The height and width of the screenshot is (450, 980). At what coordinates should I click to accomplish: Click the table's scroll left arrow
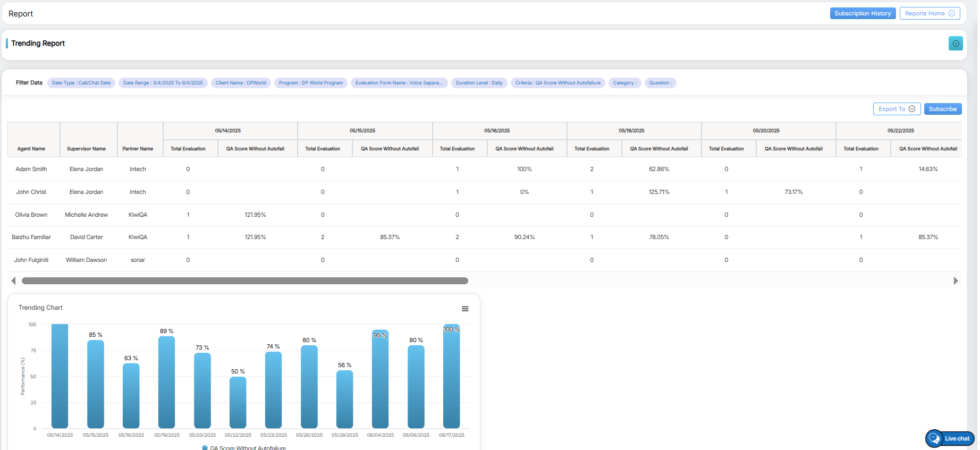click(x=13, y=281)
